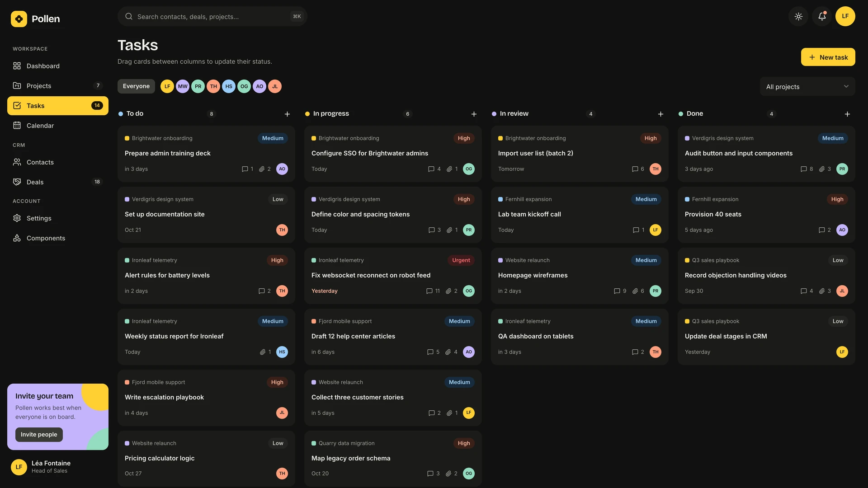The height and width of the screenshot is (488, 868).
Task: Click the Urgent priority tag on the websocket card
Action: point(461,260)
